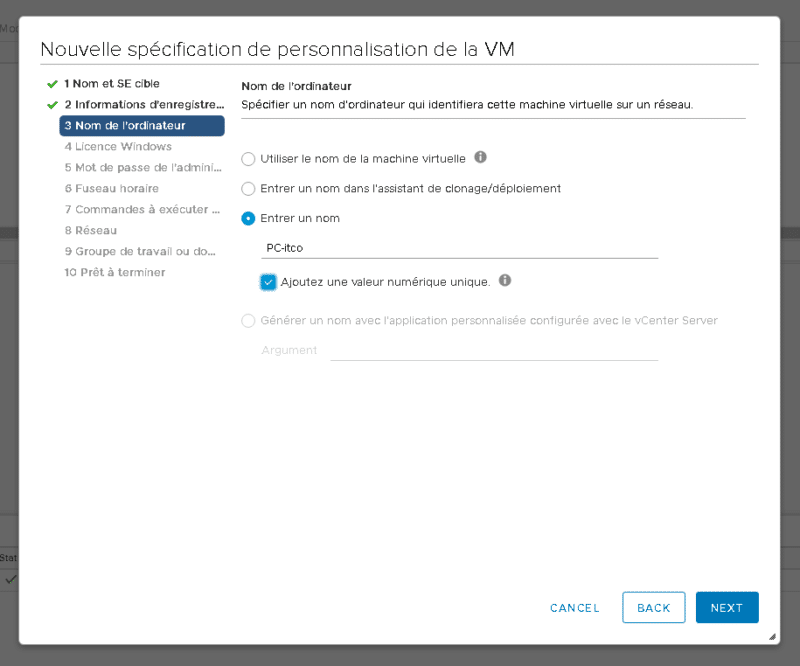Click step 7 Commandes à exécuter
This screenshot has height=666, width=800.
click(x=141, y=209)
